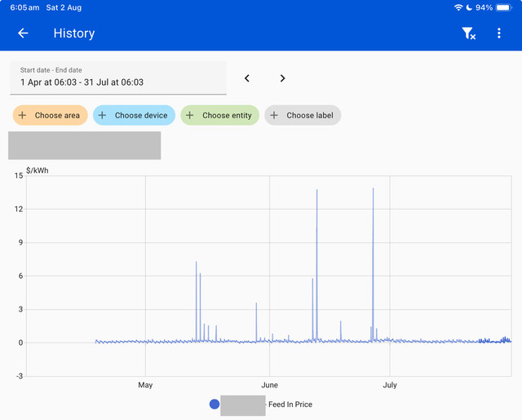The height and width of the screenshot is (420, 522).
Task: Go to the previous date range
Action: pos(246,78)
